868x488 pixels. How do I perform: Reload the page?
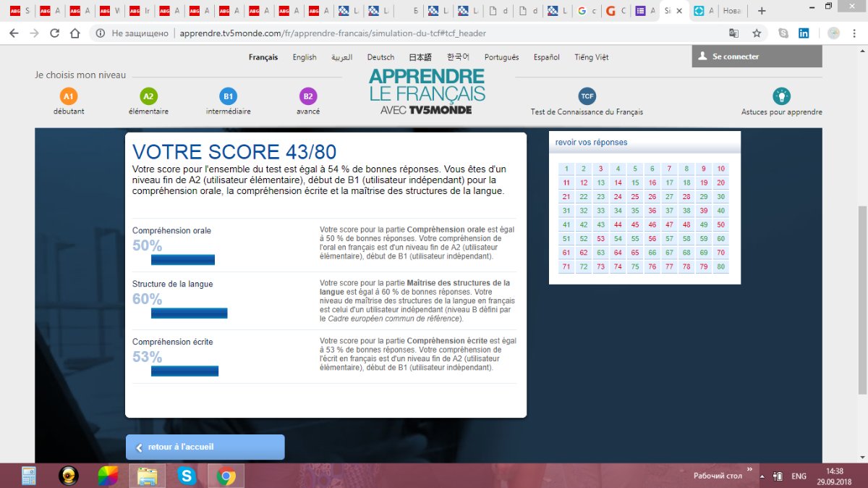(54, 33)
